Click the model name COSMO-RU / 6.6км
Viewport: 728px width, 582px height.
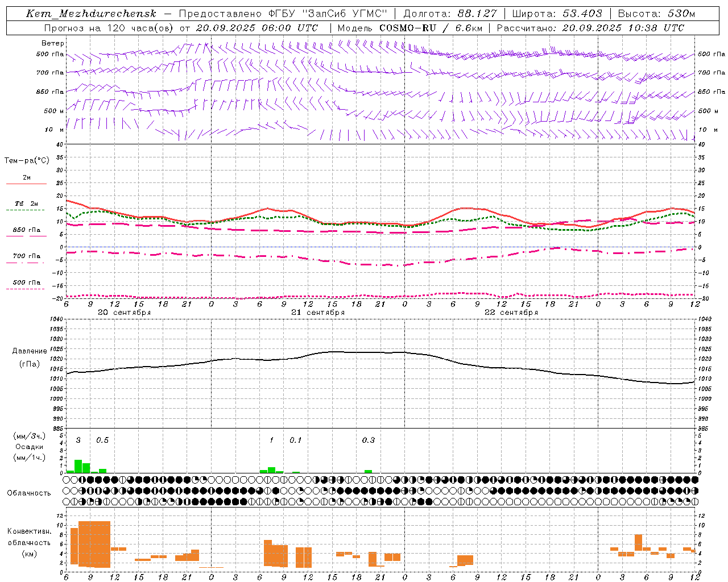pyautogui.click(x=431, y=28)
